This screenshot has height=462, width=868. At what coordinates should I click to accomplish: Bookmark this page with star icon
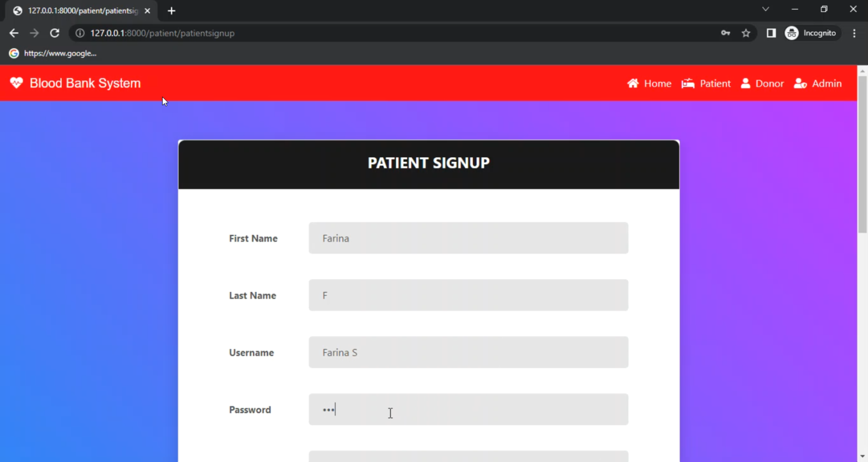pyautogui.click(x=746, y=34)
